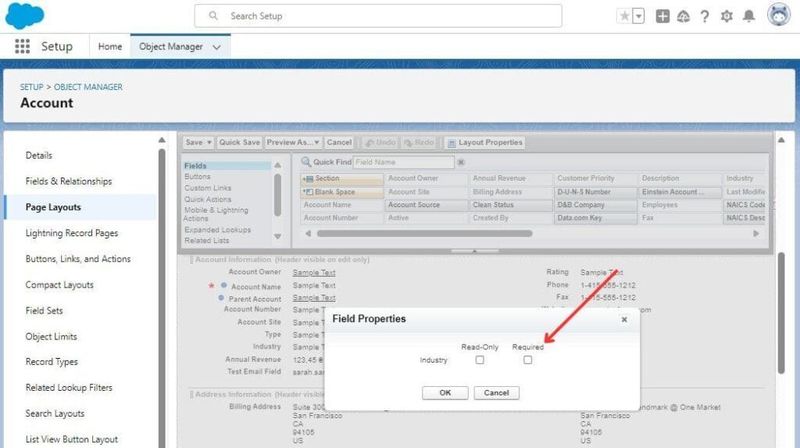Click the palette horizontal scrollbar
The width and height of the screenshot is (800, 448).
point(424,233)
